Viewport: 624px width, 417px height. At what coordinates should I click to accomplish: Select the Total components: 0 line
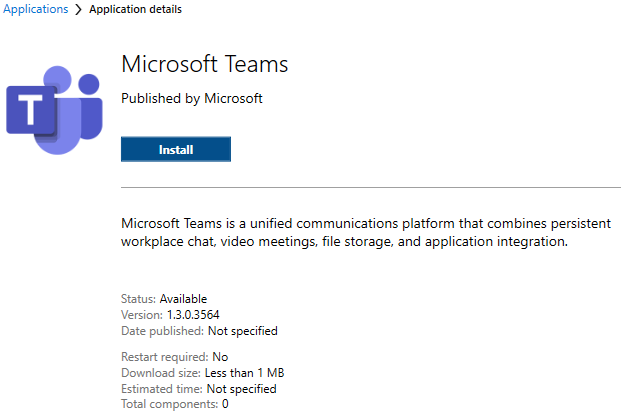click(x=175, y=404)
